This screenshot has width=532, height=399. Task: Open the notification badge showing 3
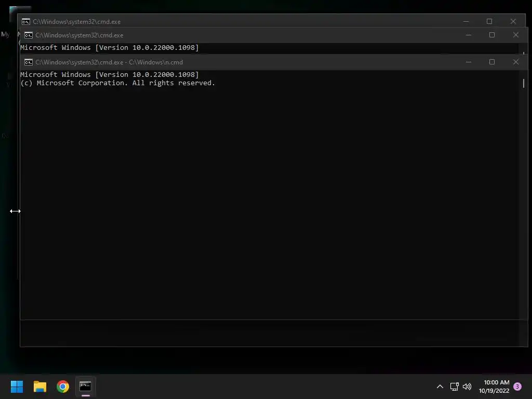coord(517,387)
